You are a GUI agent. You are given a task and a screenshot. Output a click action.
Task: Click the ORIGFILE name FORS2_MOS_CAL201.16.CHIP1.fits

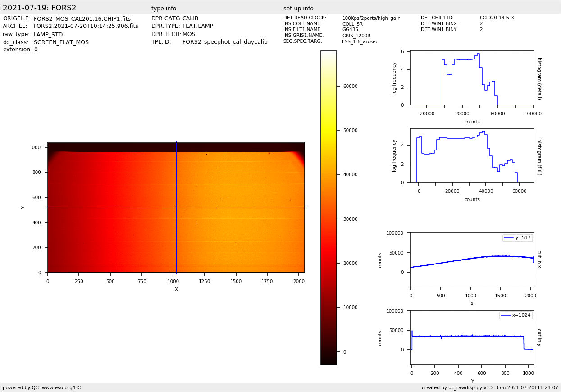(x=82, y=19)
